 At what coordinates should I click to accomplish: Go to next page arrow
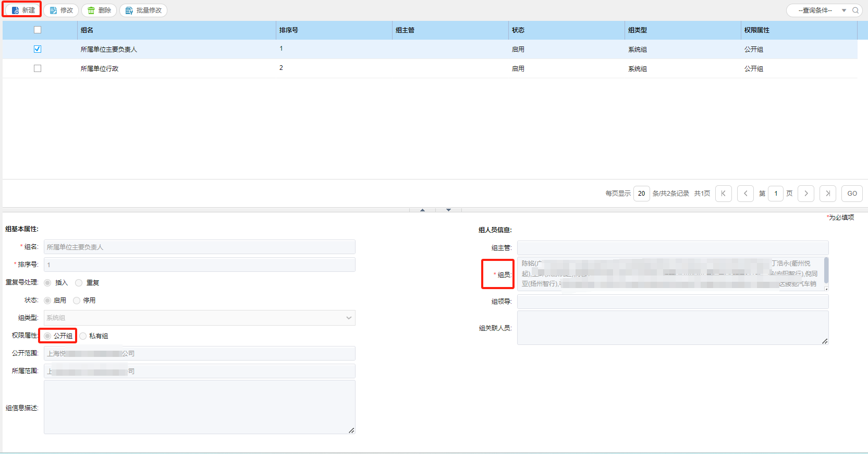(x=806, y=194)
